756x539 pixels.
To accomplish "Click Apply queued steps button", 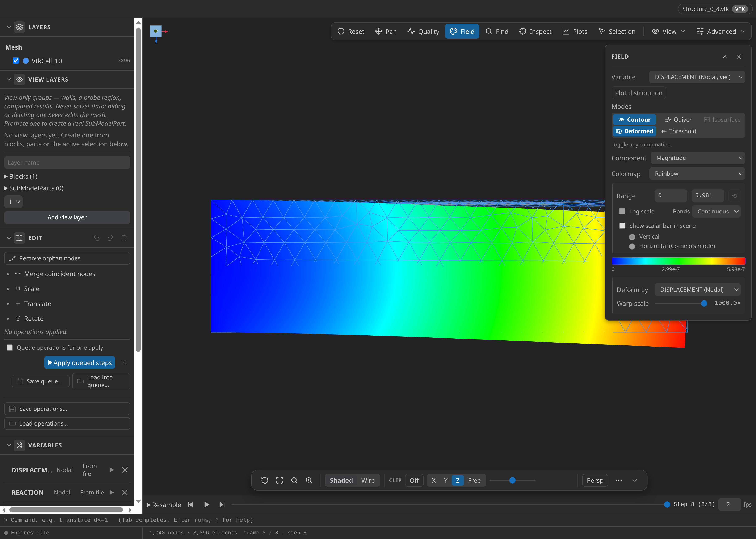I will click(x=80, y=362).
